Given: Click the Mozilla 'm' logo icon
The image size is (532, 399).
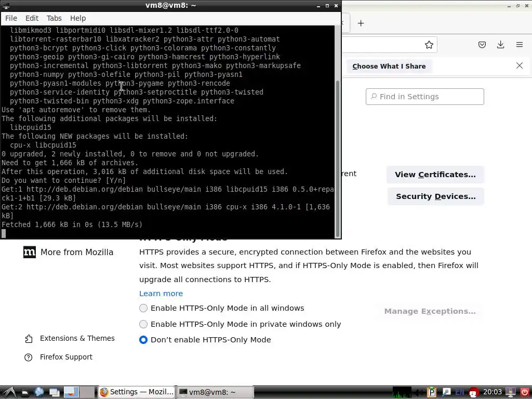Looking at the screenshot, I should click(30, 252).
